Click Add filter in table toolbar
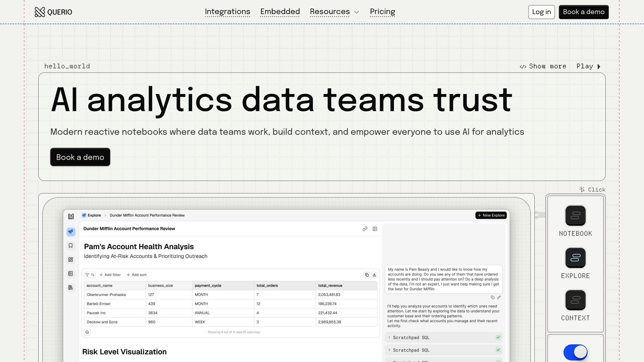644x362 pixels. (x=110, y=275)
